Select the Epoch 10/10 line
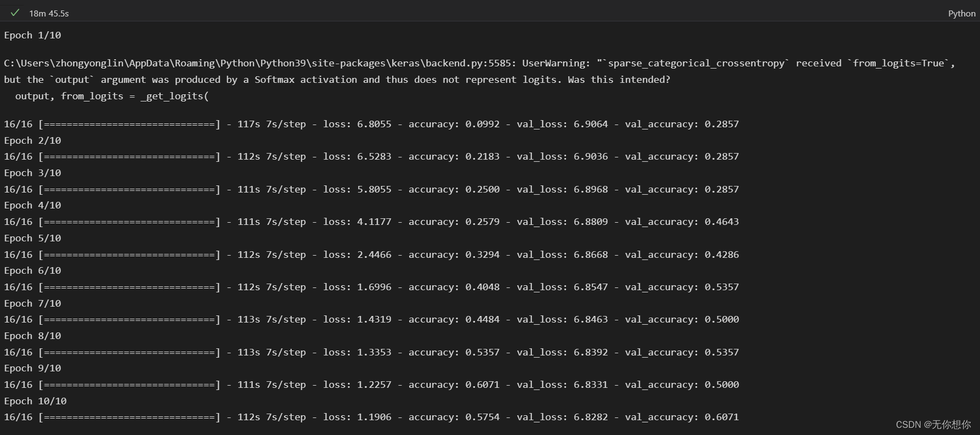The width and height of the screenshot is (980, 435). (x=35, y=401)
